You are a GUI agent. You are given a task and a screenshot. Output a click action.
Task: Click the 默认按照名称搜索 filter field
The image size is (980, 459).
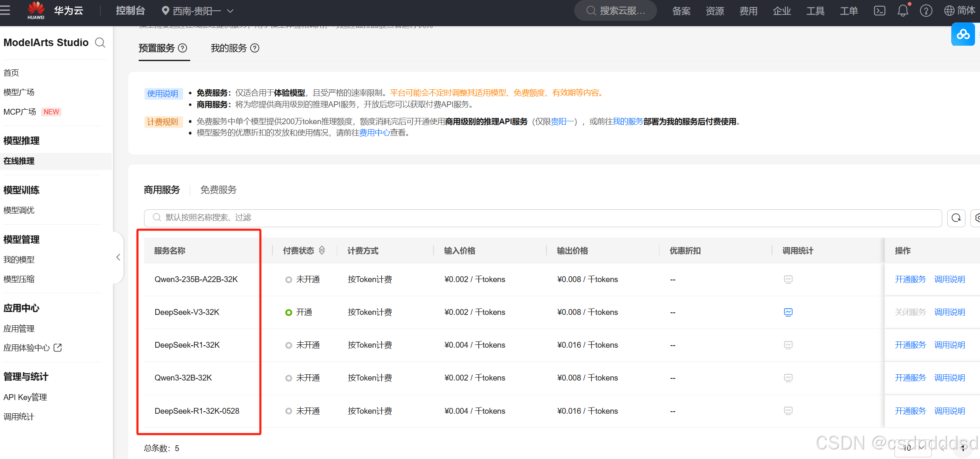(x=543, y=218)
